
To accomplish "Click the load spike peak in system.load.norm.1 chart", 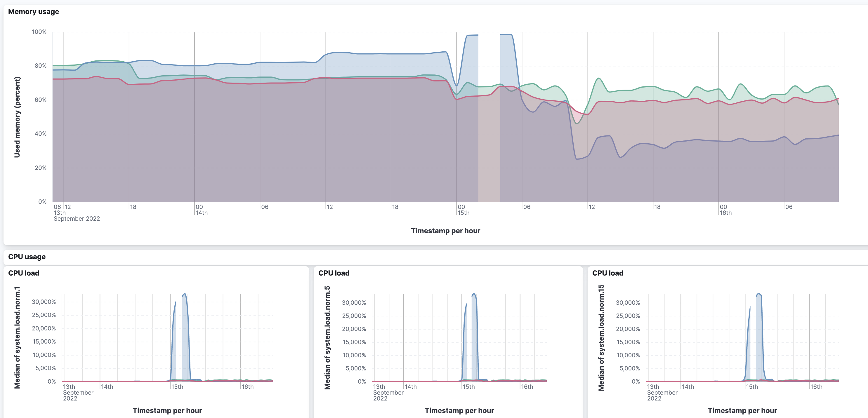I will (x=185, y=295).
